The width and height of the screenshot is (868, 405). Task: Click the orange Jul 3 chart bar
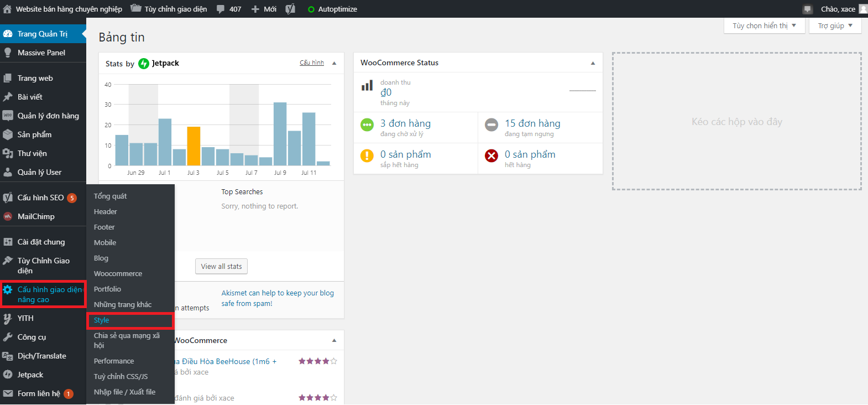(x=194, y=146)
